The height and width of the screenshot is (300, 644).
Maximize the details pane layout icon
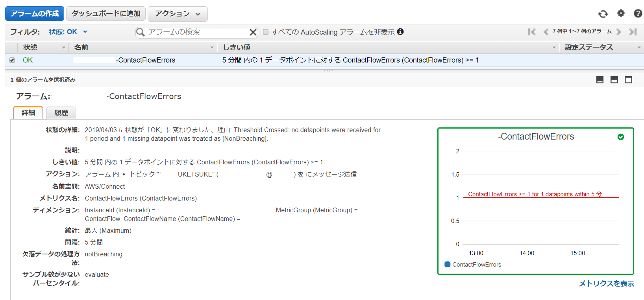point(629,80)
